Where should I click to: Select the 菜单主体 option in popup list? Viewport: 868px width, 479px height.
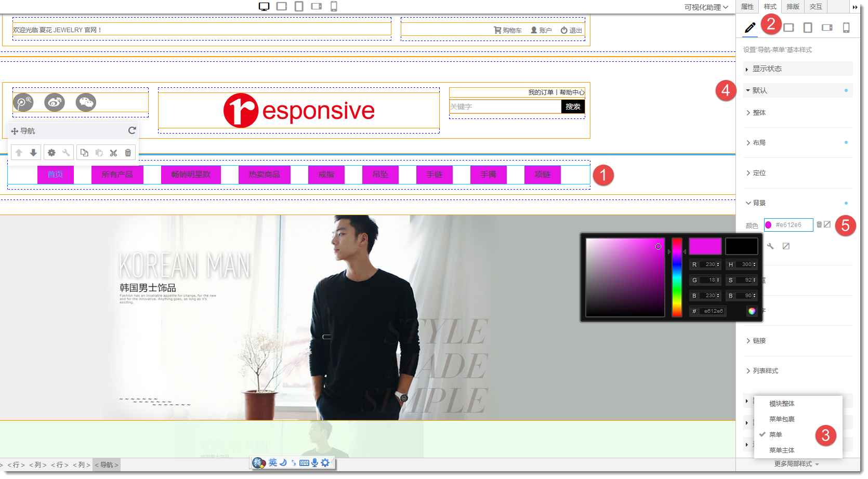pos(782,450)
